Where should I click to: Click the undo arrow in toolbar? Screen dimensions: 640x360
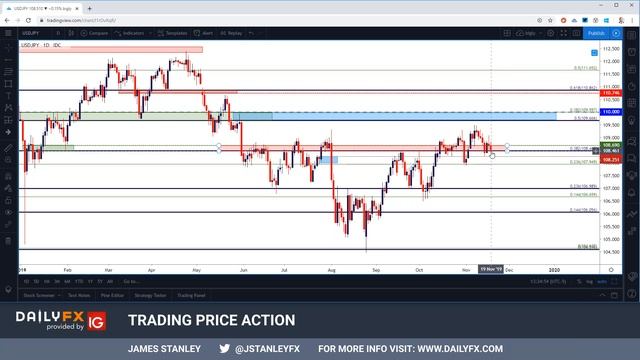pyautogui.click(x=251, y=33)
